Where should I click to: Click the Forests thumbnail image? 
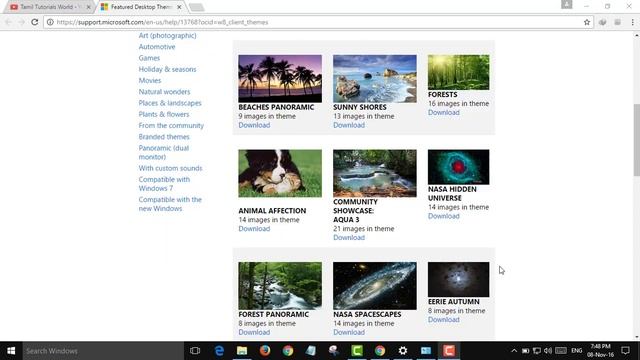coord(458,72)
